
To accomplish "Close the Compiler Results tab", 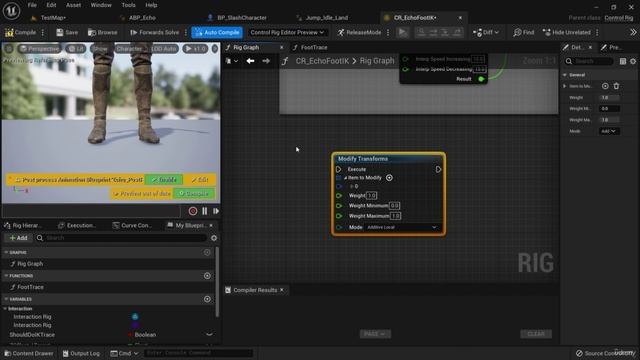I will pyautogui.click(x=282, y=290).
